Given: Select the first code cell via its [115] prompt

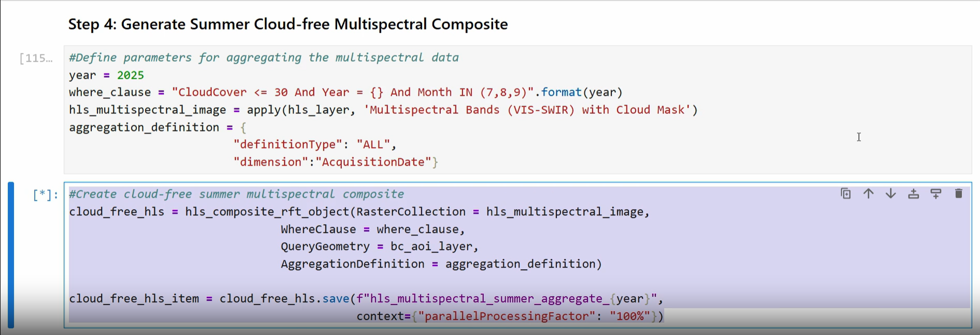Looking at the screenshot, I should [35, 58].
